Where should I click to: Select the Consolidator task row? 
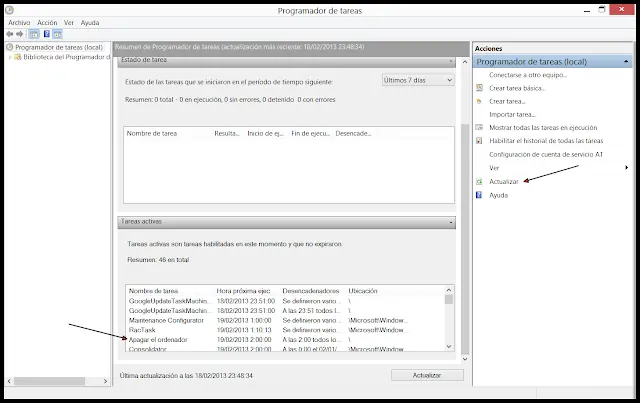point(285,348)
